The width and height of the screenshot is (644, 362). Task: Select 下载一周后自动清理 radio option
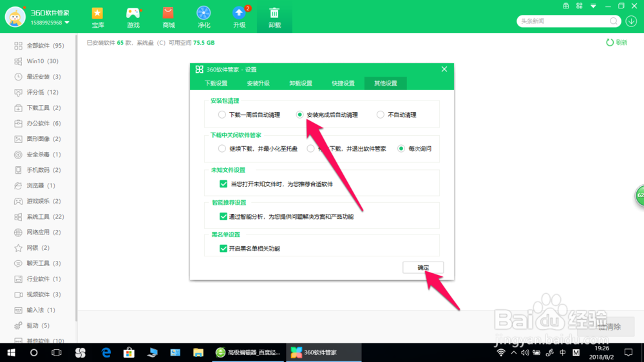tap(222, 115)
